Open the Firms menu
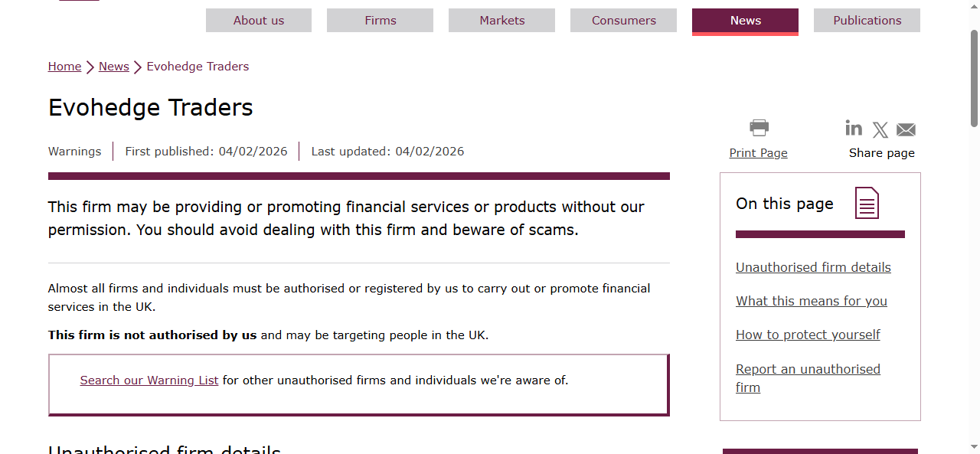 pyautogui.click(x=380, y=21)
